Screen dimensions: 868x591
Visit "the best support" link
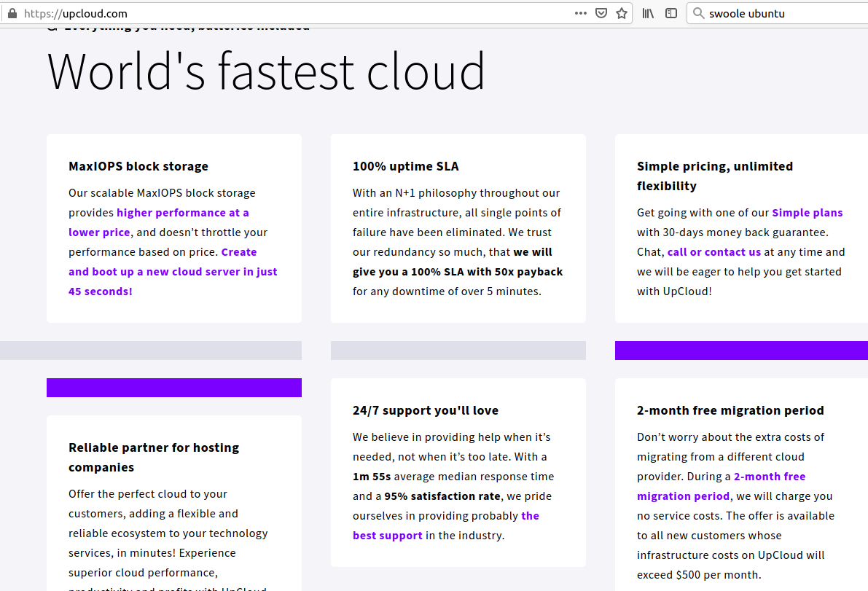click(388, 536)
